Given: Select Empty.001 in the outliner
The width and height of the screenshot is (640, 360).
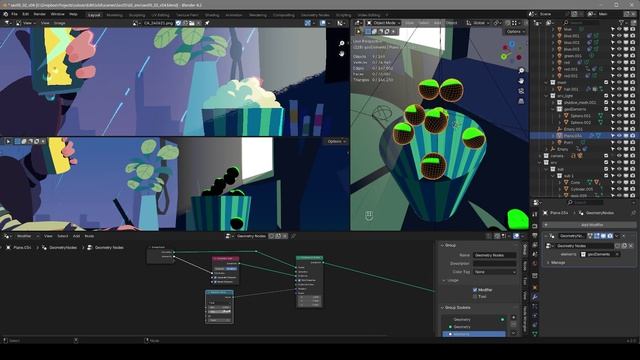Looking at the screenshot, I should tap(573, 129).
